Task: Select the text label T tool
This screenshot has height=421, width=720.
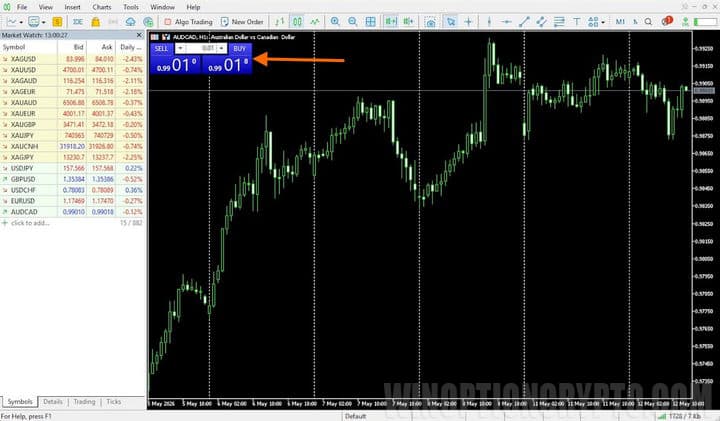Action: coord(576,22)
